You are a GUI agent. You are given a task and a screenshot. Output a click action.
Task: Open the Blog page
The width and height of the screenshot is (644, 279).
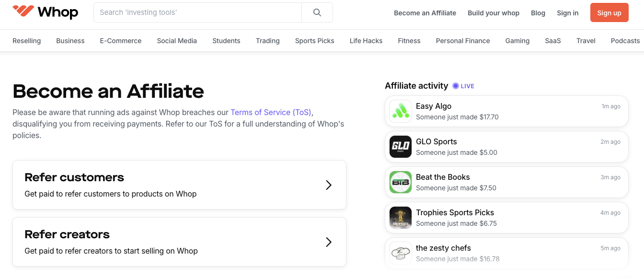pos(538,13)
